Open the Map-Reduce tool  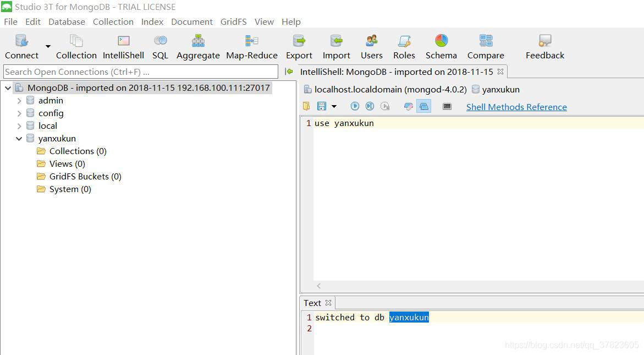252,47
